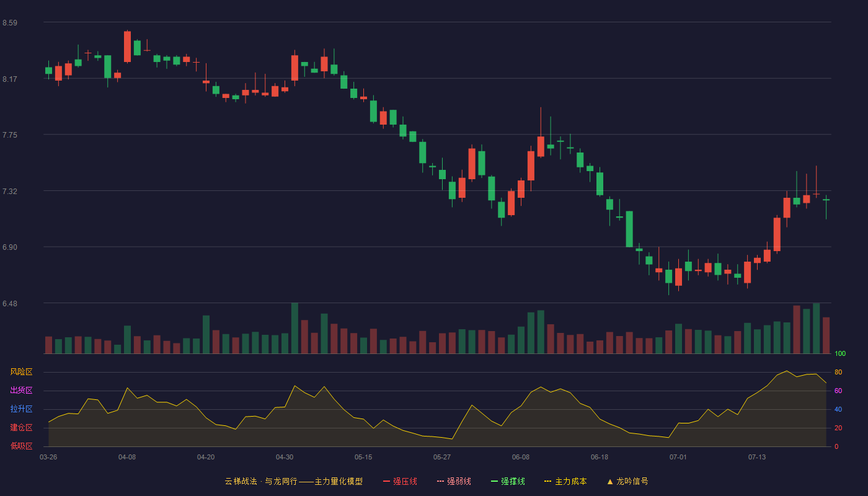Toggle the green 强撑线 legend marker

tap(494, 481)
